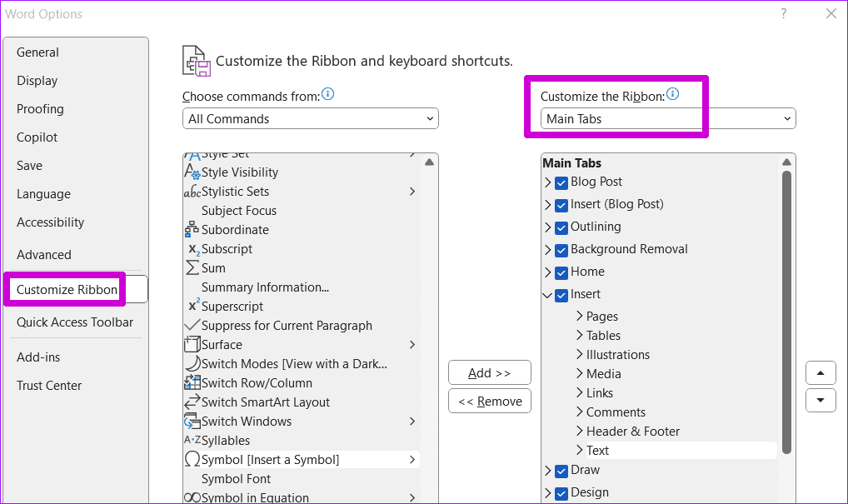Disable the Home tab checkbox
This screenshot has height=504, width=848.
(x=561, y=272)
